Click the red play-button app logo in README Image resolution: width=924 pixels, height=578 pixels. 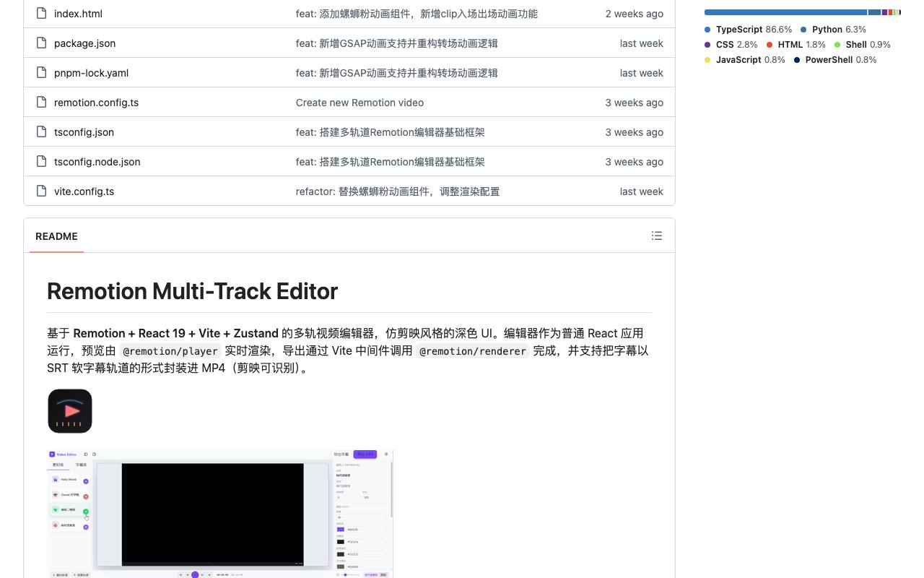70,411
